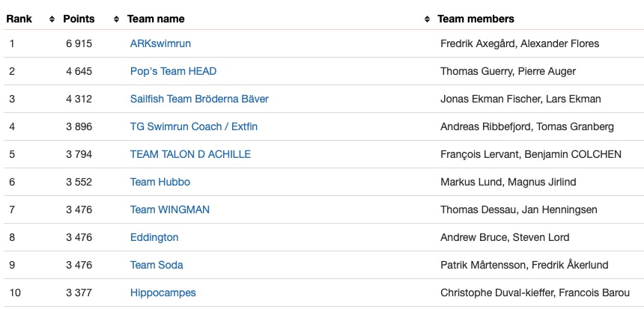View Team WINGMAN details
Screen dimensions: 644x309
pyautogui.click(x=169, y=209)
